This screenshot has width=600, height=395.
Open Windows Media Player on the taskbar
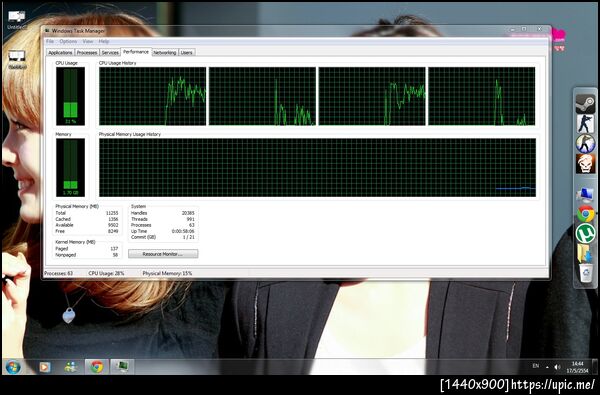point(44,367)
